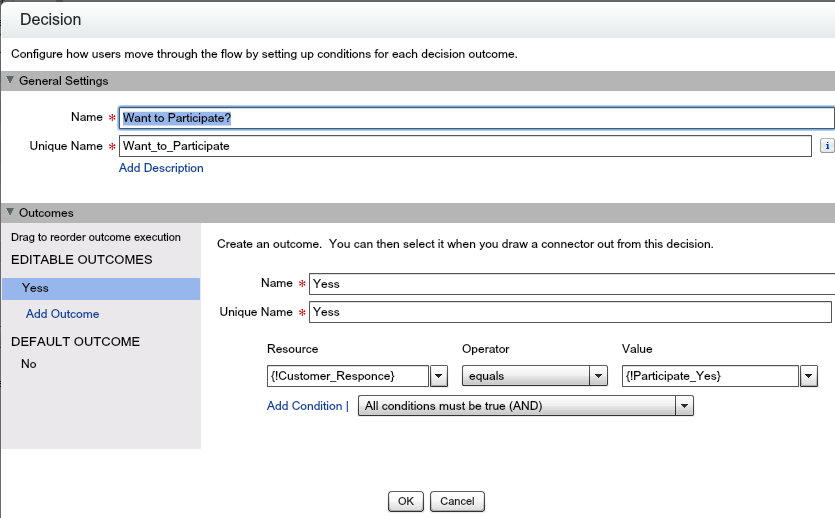Click the Customer_Responce resource field

pyautogui.click(x=347, y=376)
